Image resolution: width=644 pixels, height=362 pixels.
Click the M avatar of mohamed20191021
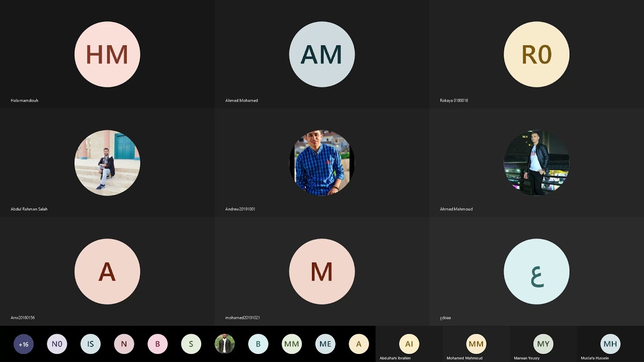(322, 271)
